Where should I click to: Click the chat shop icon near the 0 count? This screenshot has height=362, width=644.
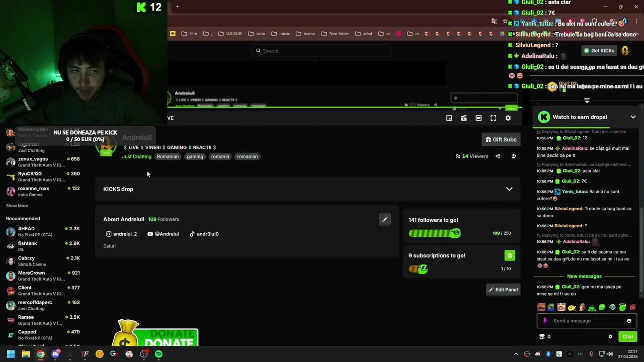point(542,337)
